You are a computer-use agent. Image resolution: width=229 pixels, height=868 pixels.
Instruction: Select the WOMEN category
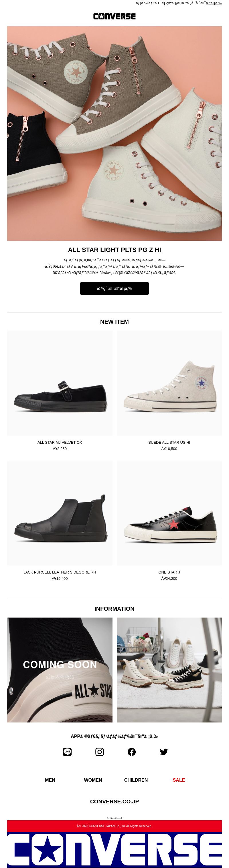click(x=93, y=780)
